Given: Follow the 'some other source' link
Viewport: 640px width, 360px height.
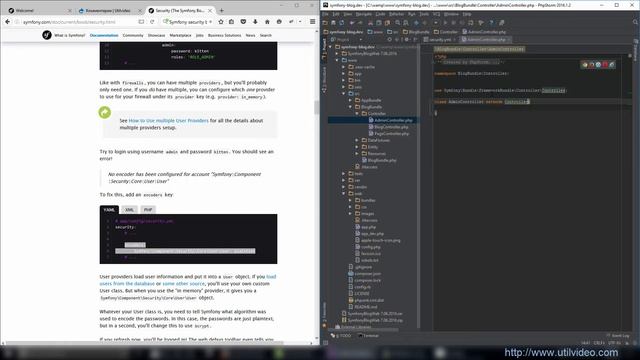Looking at the screenshot, I should point(184,283).
